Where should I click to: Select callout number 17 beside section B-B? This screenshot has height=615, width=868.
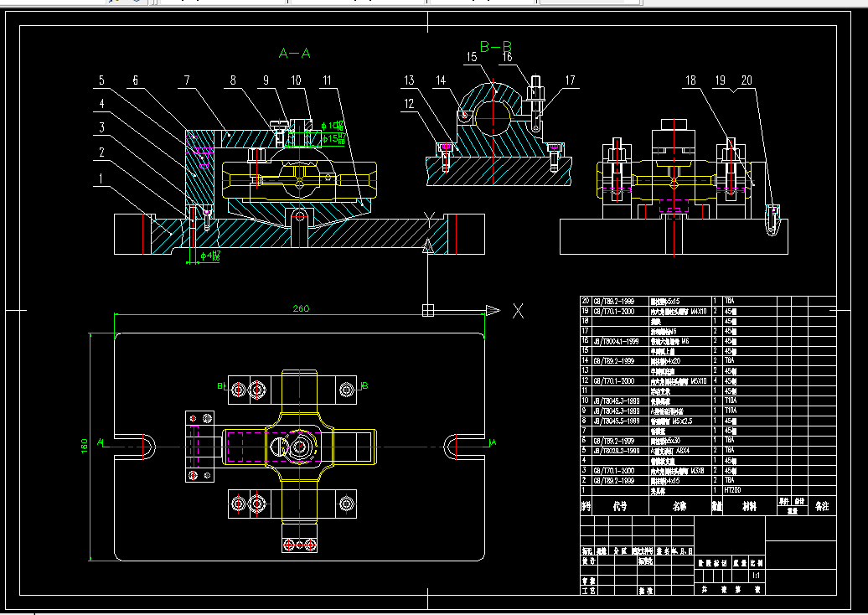coord(571,80)
